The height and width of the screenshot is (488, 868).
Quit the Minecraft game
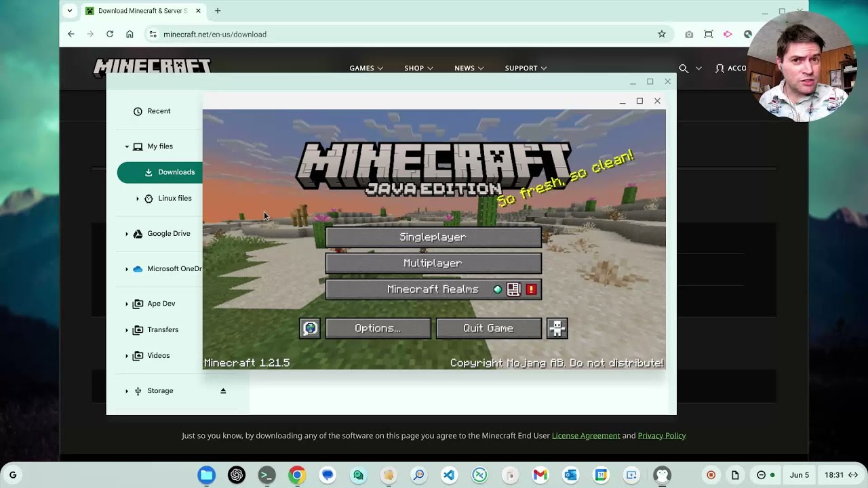tap(488, 329)
